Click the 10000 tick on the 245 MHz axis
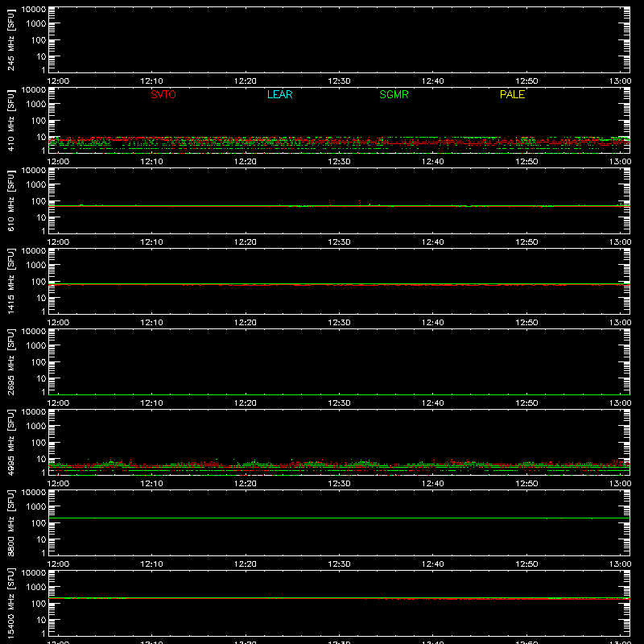This screenshot has height=644, width=644. point(34,10)
